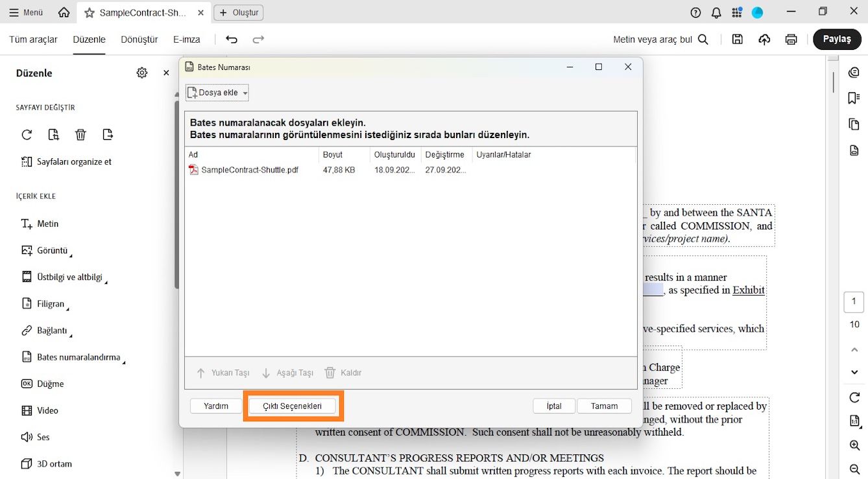Switch to the Dönüştür tab
Image resolution: width=868 pixels, height=479 pixels.
pos(139,40)
